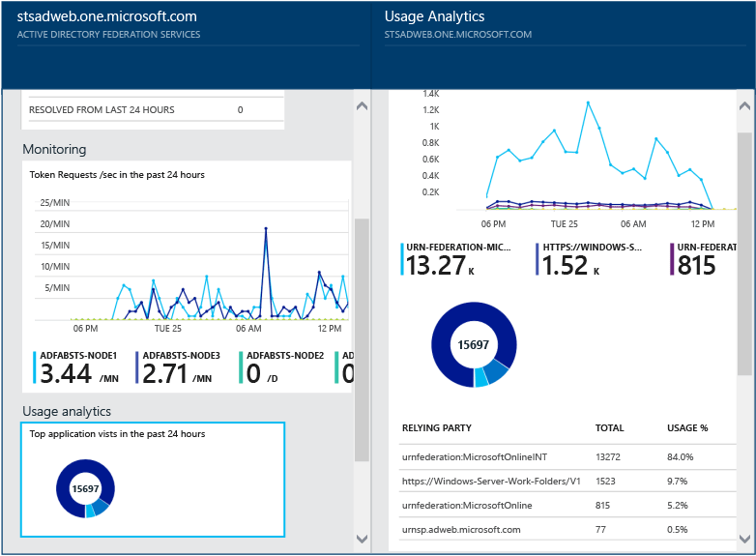Click the Usage Analytics blade scrollbar thumb
756x556 pixels.
click(743, 251)
